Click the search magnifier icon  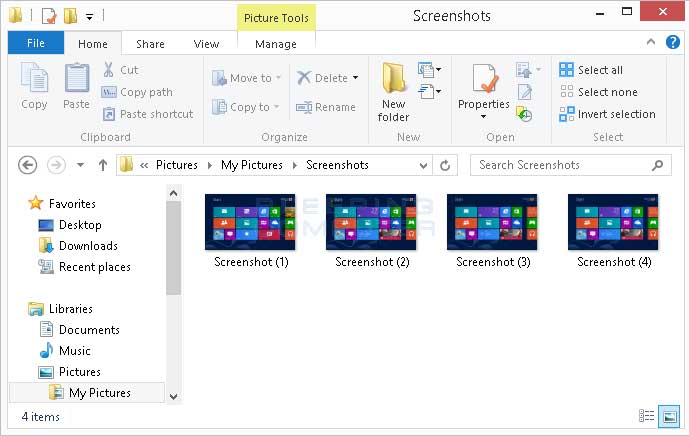(x=657, y=165)
